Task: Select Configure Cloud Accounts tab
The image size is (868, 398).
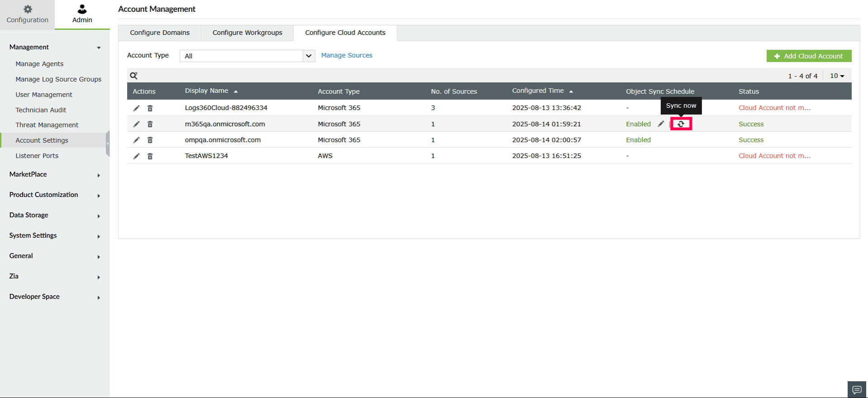Action: click(x=345, y=33)
